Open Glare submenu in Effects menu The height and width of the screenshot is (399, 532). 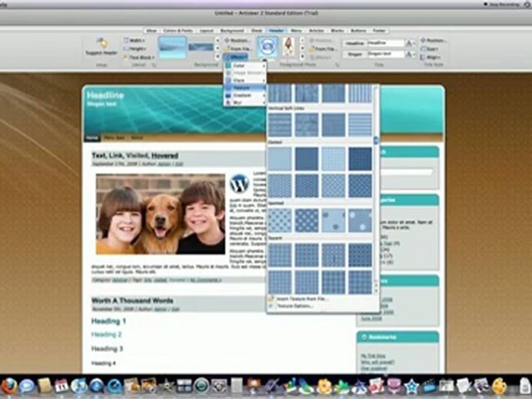[x=245, y=80]
